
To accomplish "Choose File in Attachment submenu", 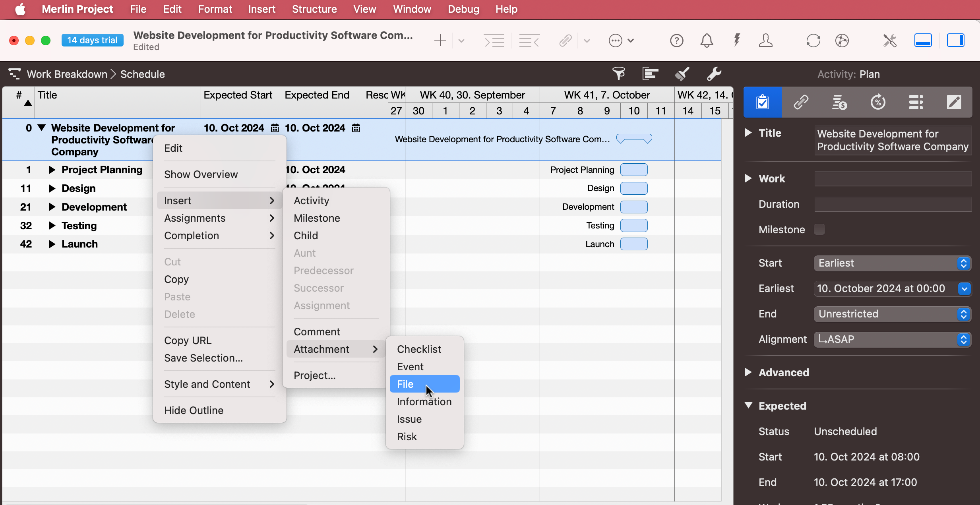I will 424,384.
